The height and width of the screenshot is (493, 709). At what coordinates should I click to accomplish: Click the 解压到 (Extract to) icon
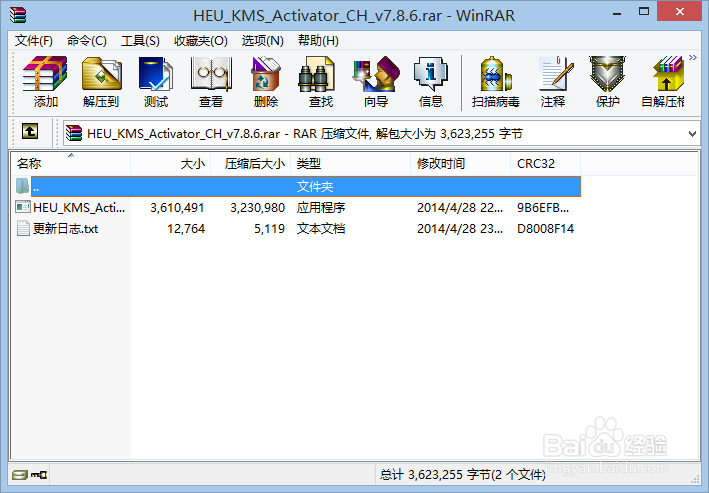101,82
